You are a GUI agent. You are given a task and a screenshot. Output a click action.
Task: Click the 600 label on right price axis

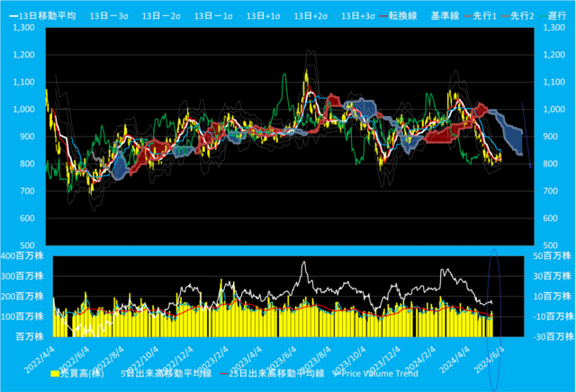[551, 218]
